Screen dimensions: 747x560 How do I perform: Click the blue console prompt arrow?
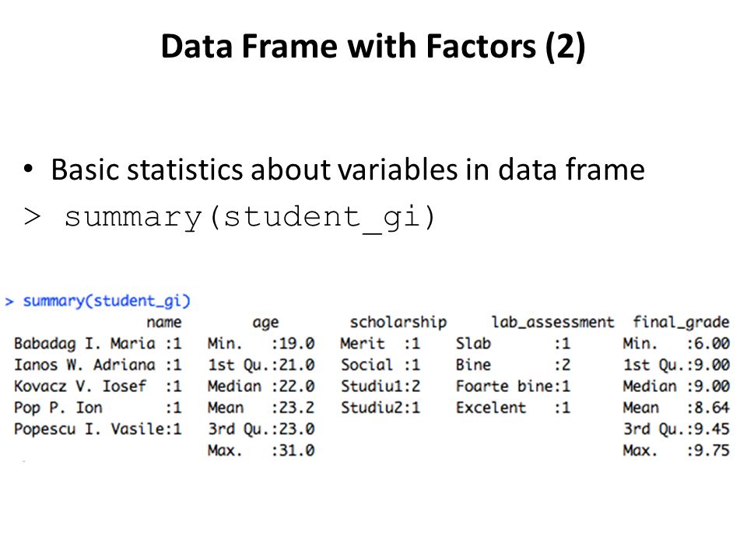coord(9,302)
